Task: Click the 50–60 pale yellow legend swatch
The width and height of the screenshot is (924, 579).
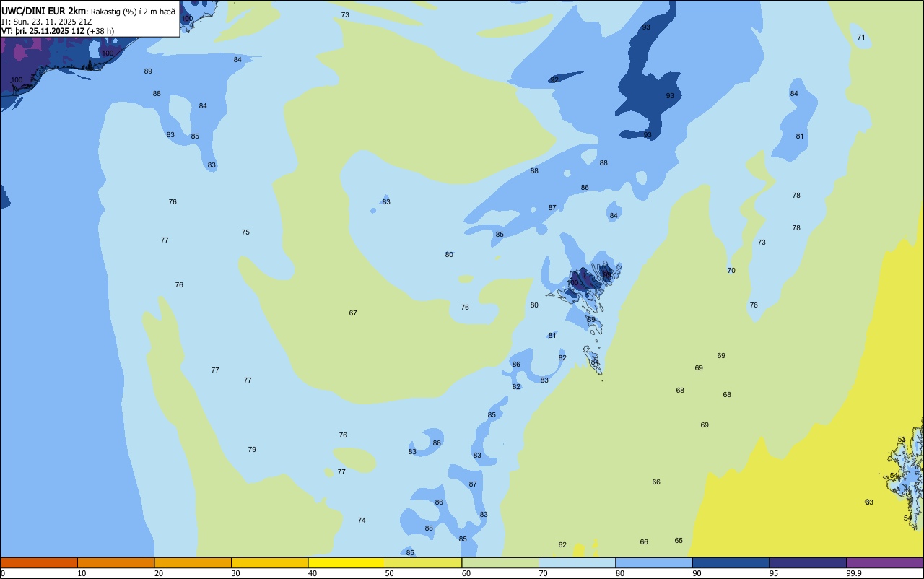Action: click(423, 562)
